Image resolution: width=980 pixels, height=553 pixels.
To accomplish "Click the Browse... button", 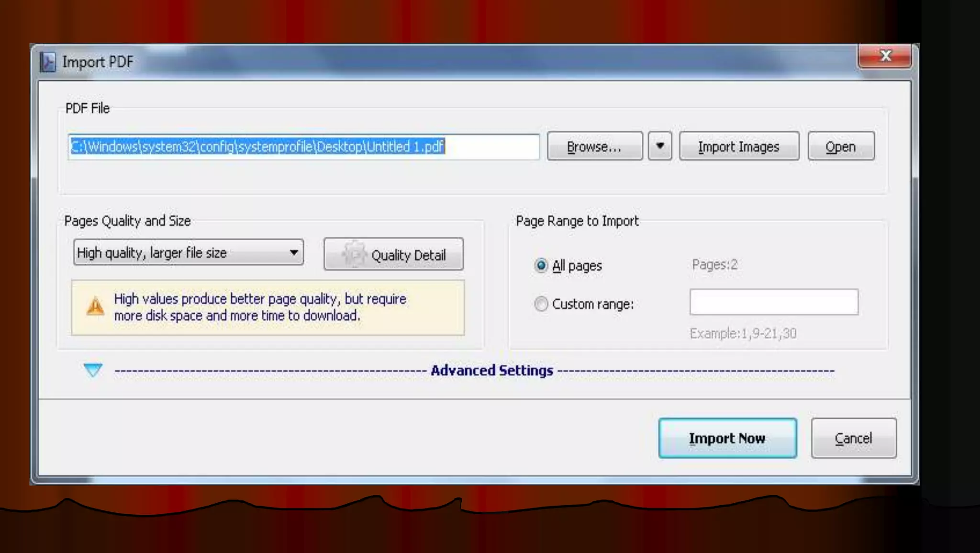I will pyautogui.click(x=594, y=147).
